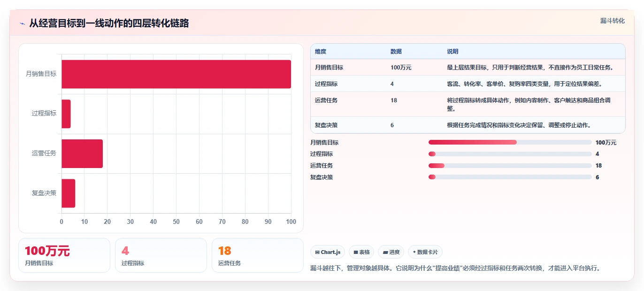The image size is (644, 291).
Task: Click chart y-axis label 过程指标
Action: pyautogui.click(x=44, y=114)
